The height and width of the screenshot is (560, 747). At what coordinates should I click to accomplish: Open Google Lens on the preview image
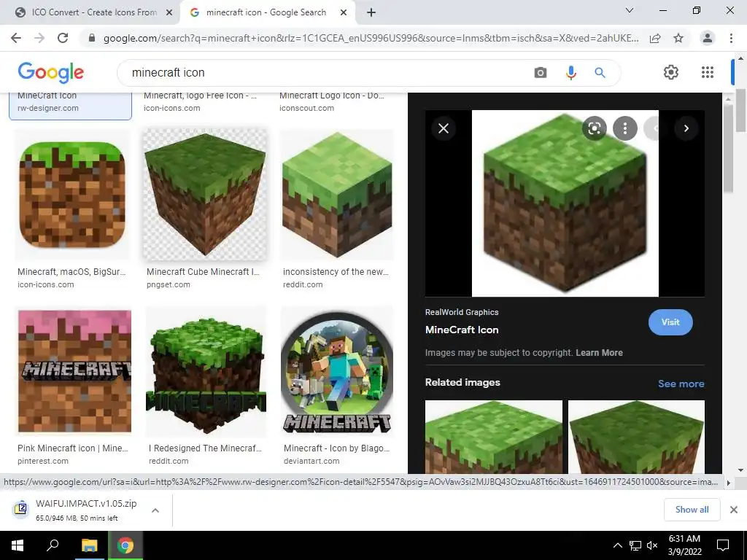(594, 128)
